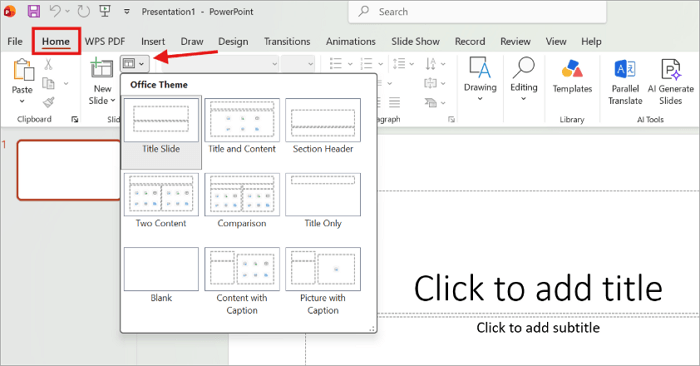
Task: Open the font size combo box
Action: tap(297, 64)
